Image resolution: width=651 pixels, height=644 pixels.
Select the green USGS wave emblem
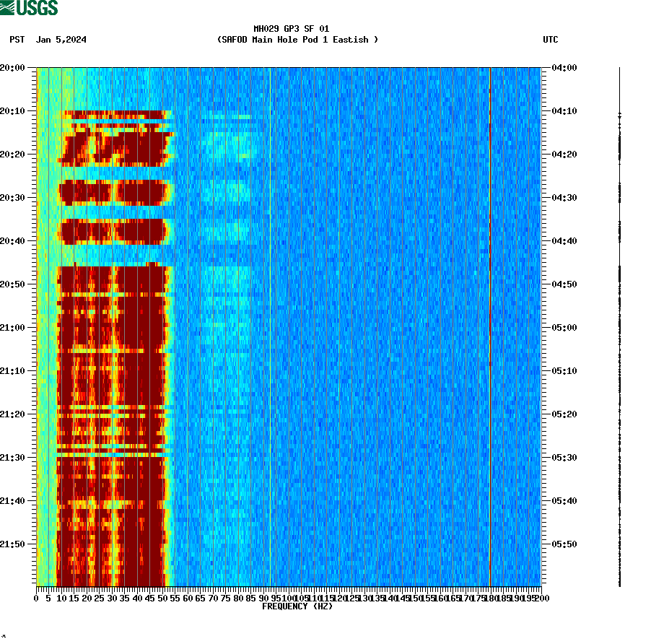pyautogui.click(x=7, y=8)
